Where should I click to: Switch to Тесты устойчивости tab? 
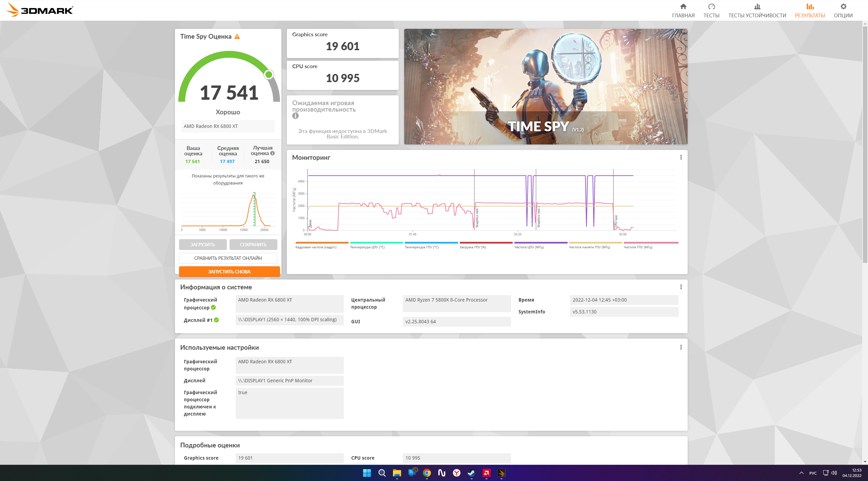[x=757, y=11]
